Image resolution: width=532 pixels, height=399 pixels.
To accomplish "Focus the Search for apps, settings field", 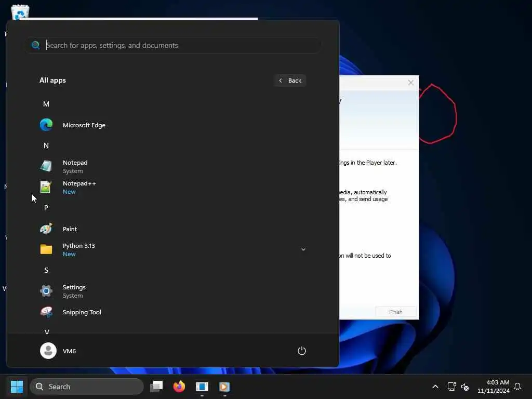I will (173, 45).
